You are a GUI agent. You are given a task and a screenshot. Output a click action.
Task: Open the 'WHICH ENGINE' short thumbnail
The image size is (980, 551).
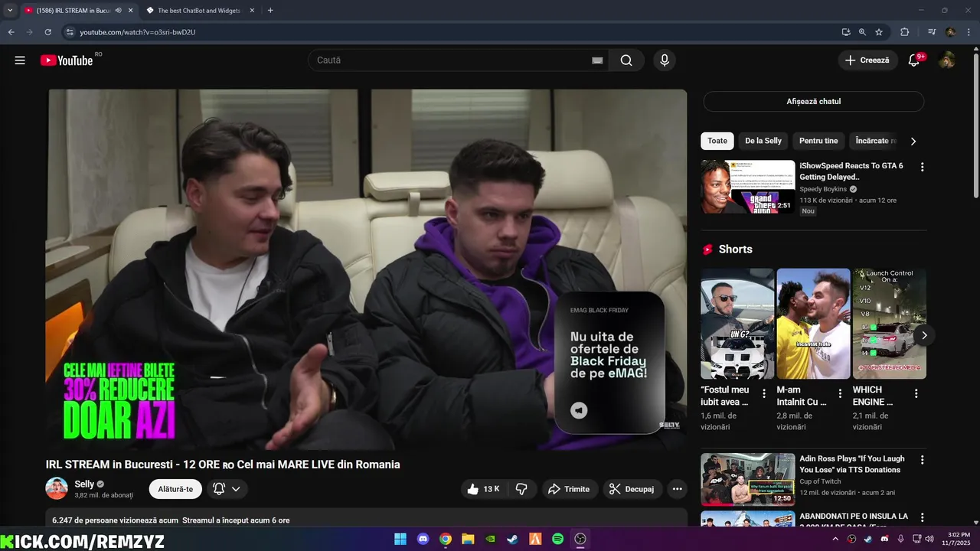pyautogui.click(x=889, y=324)
